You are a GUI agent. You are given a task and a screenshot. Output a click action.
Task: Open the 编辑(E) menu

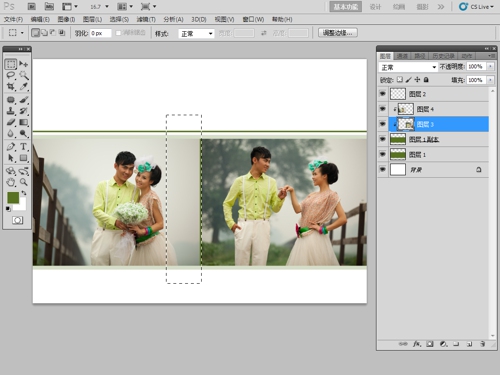pyautogui.click(x=40, y=19)
